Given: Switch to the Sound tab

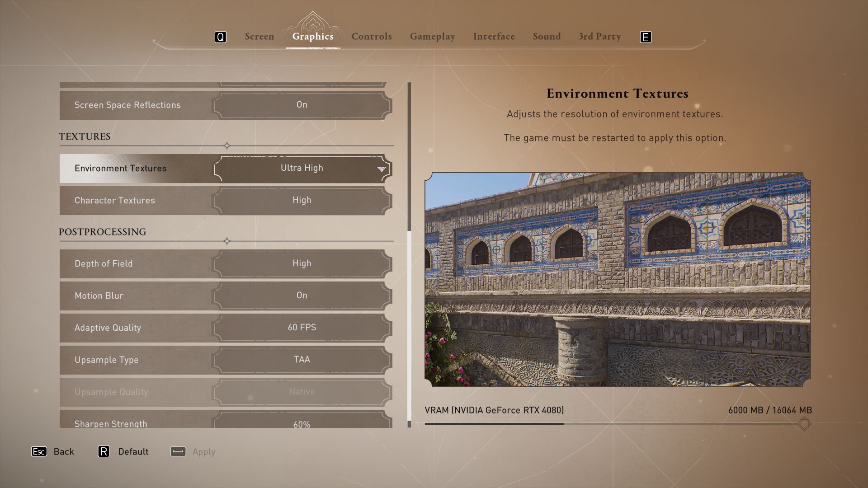Looking at the screenshot, I should [x=546, y=37].
